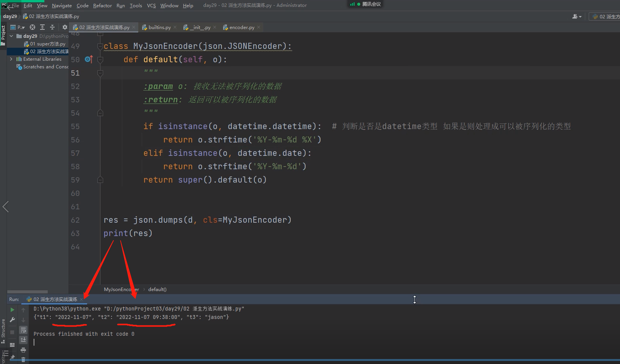Open the View menu
The width and height of the screenshot is (620, 364).
click(x=42, y=5)
